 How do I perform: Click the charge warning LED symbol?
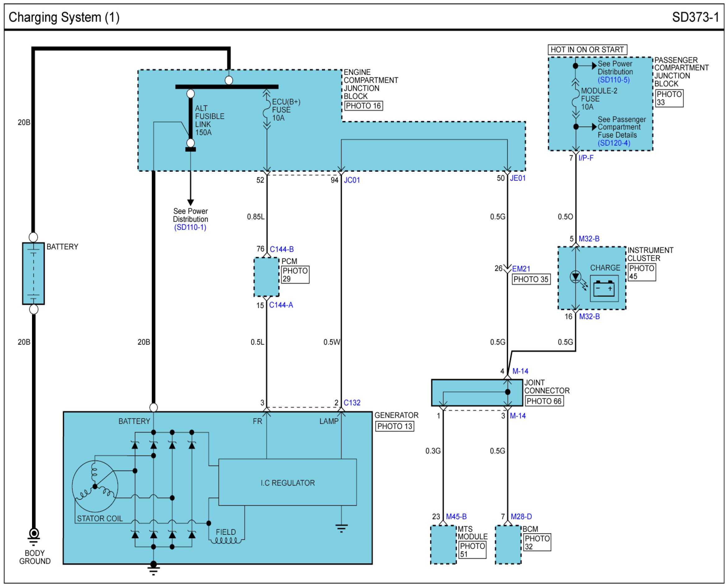pyautogui.click(x=575, y=277)
